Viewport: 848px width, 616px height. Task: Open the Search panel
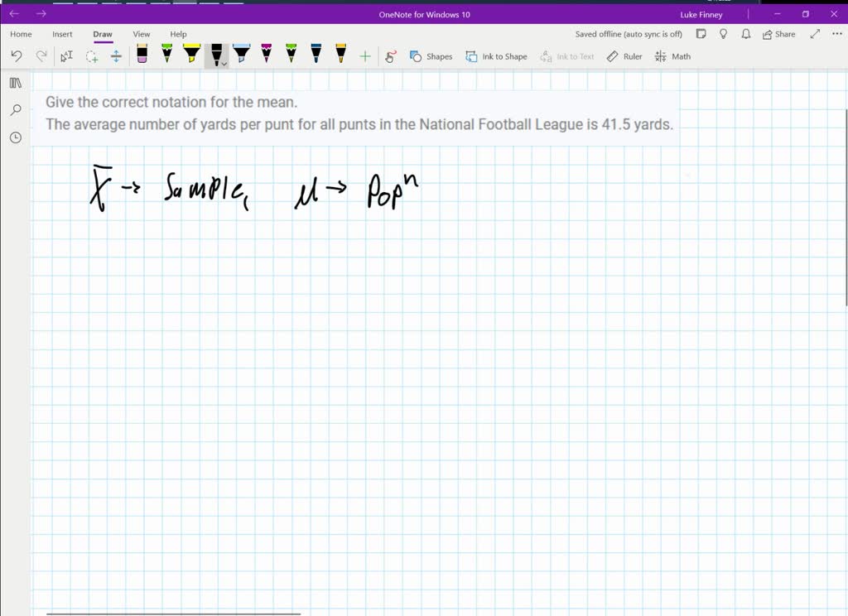(x=16, y=110)
